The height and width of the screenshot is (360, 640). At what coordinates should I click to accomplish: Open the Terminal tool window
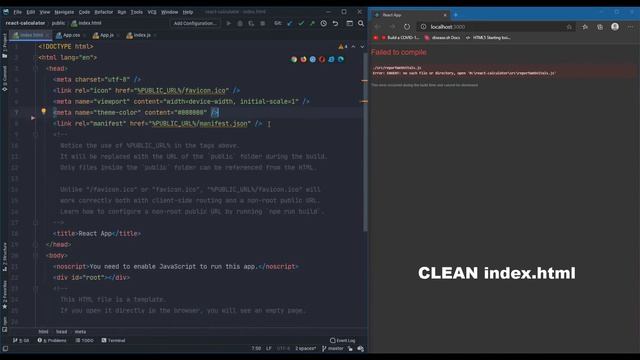113,340
